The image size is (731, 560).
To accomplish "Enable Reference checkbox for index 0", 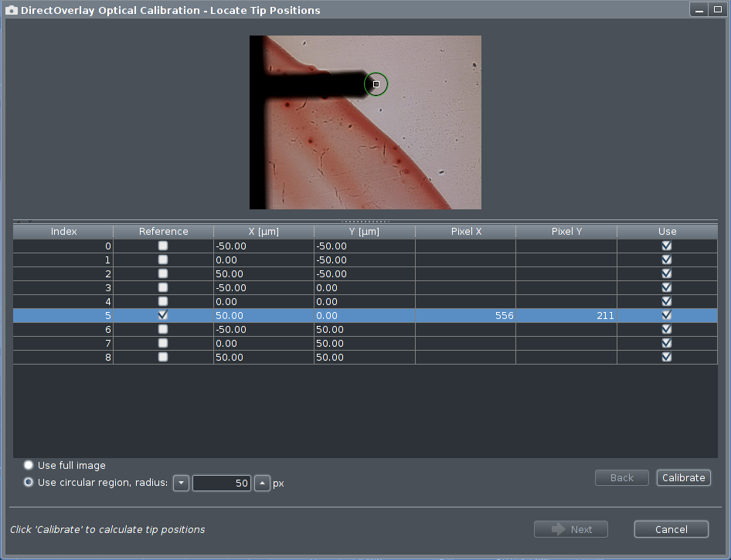I will pos(163,246).
